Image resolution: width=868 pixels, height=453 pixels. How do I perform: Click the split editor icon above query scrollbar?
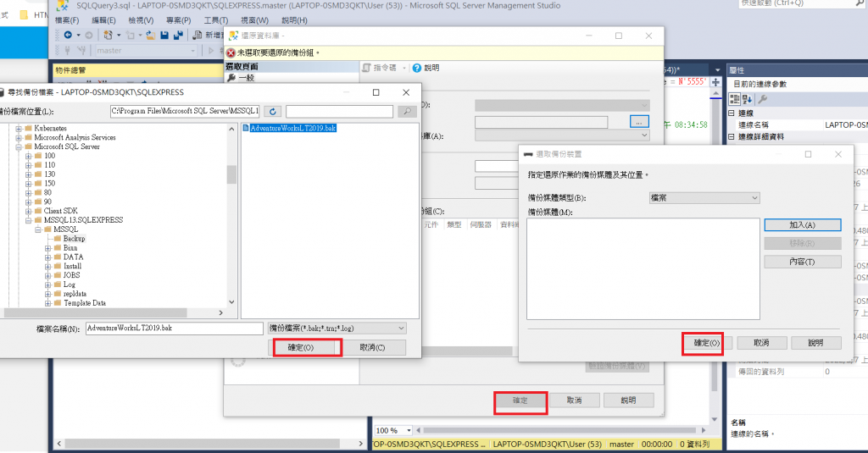tap(715, 82)
